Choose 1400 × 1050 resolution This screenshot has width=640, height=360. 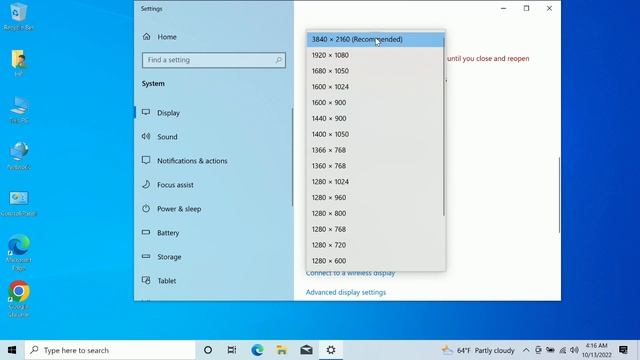click(x=376, y=134)
